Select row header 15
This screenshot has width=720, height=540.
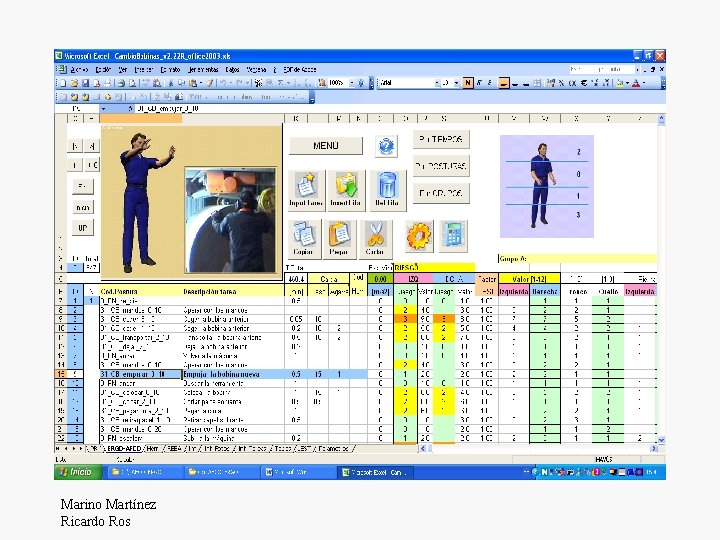point(61,374)
